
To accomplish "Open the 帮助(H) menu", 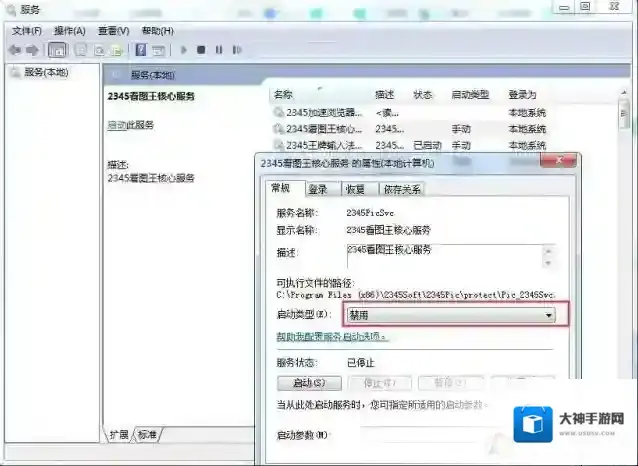I will click(157, 31).
